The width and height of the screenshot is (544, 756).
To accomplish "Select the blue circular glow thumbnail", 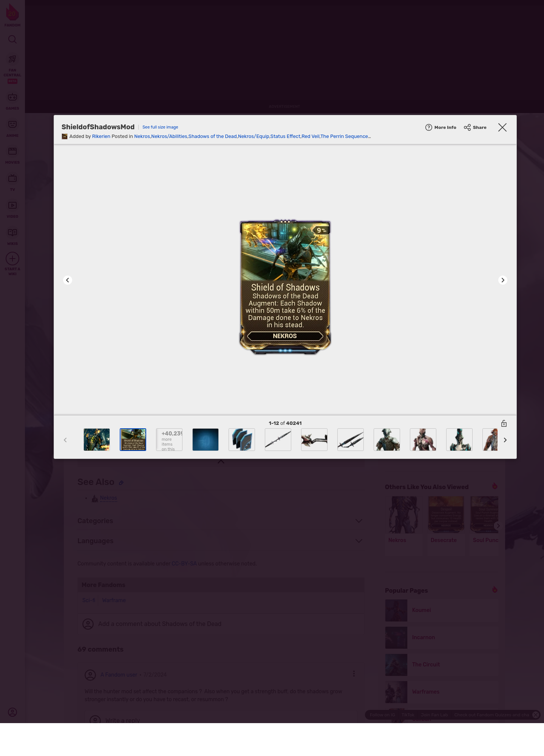I will 206,440.
